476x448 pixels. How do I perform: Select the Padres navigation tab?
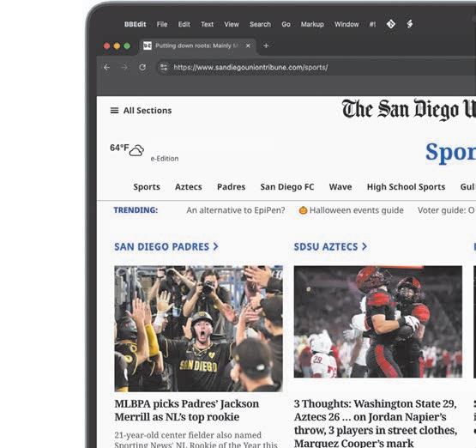pyautogui.click(x=231, y=187)
